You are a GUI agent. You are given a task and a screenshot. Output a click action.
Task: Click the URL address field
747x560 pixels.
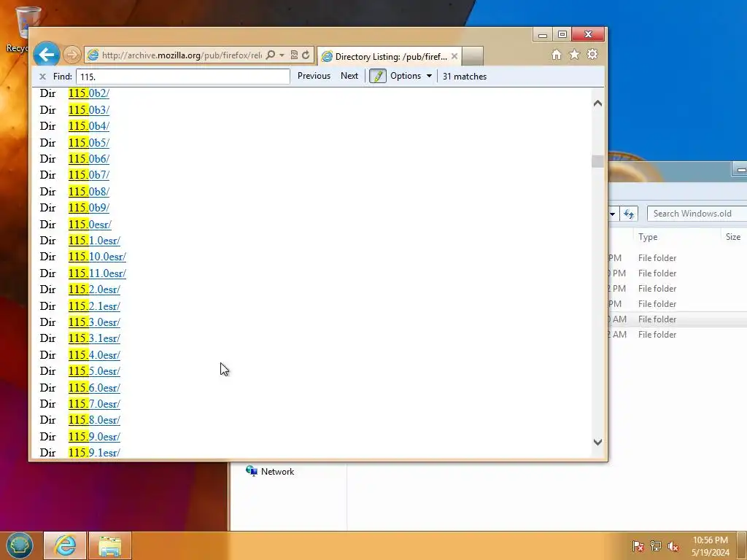(x=182, y=55)
